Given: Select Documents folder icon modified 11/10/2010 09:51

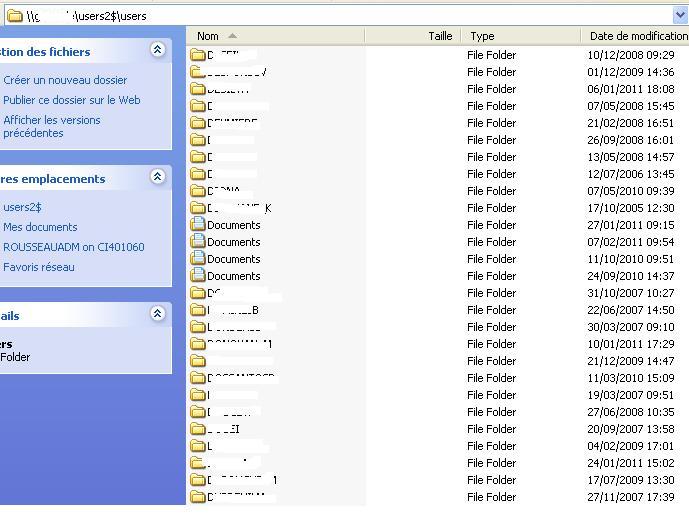Looking at the screenshot, I should 198,259.
